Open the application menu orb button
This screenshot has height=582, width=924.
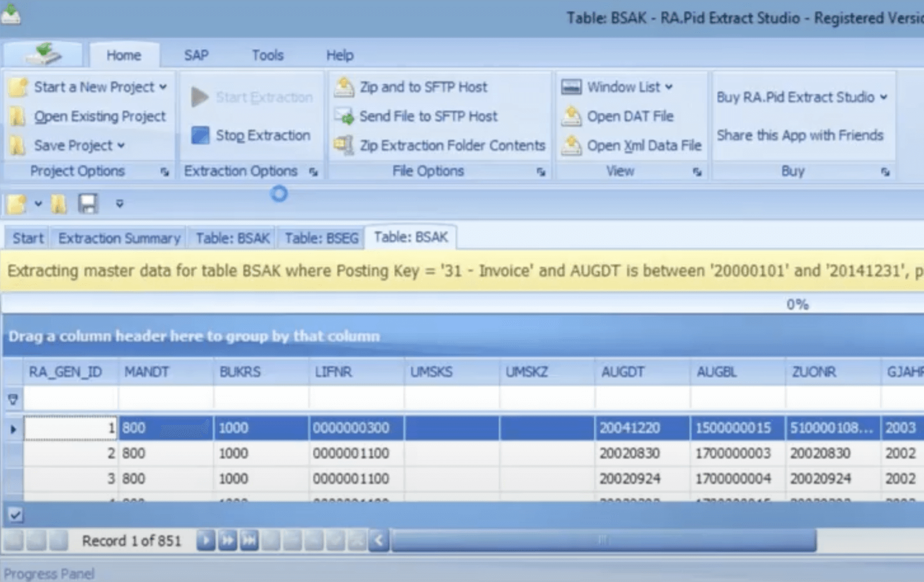[43, 54]
